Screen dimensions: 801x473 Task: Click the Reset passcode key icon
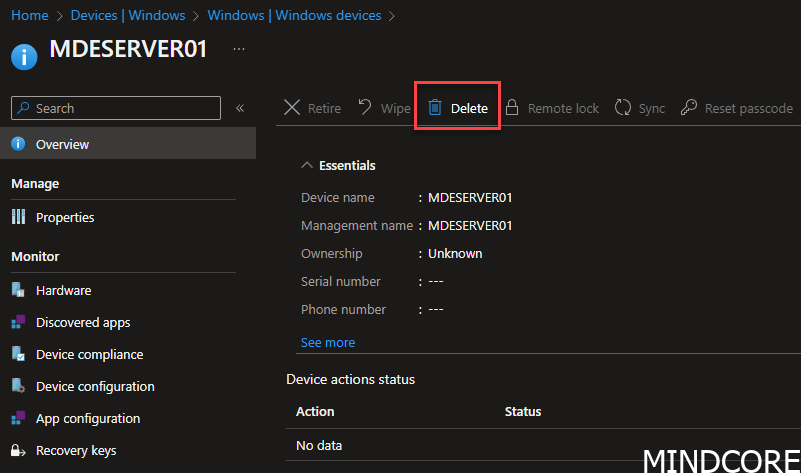point(689,108)
